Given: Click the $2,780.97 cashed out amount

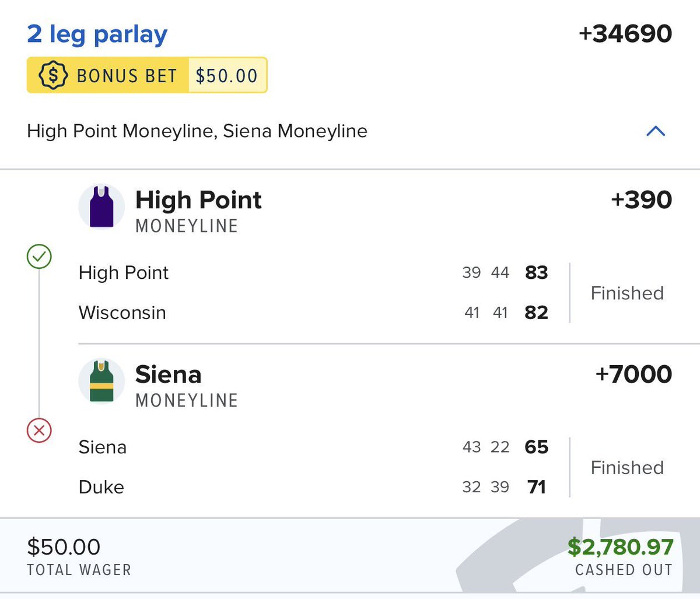Looking at the screenshot, I should pos(620,547).
